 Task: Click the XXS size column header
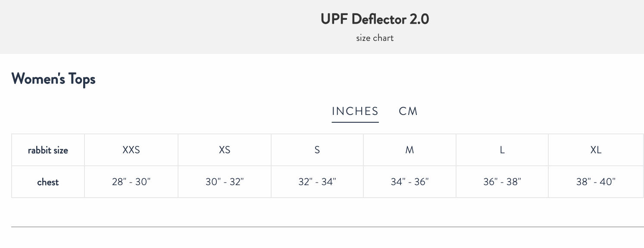click(131, 150)
